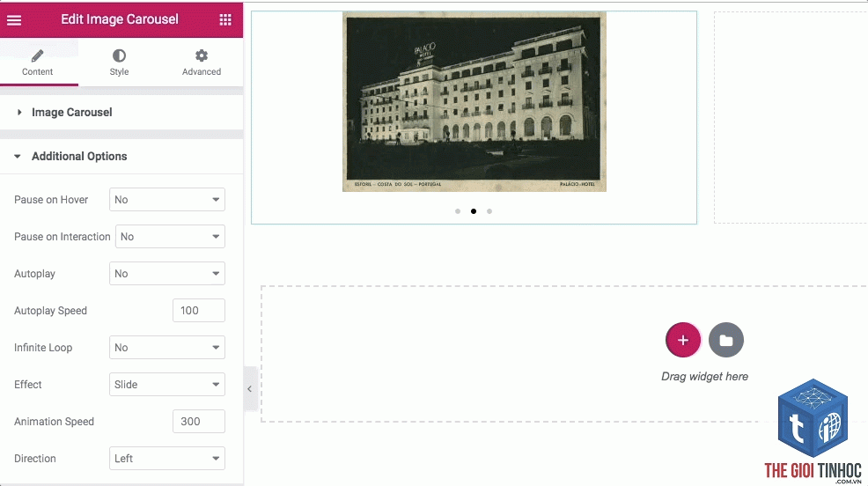The width and height of the screenshot is (868, 486).
Task: Click the Edit Image Carousel header title
Action: click(x=120, y=19)
